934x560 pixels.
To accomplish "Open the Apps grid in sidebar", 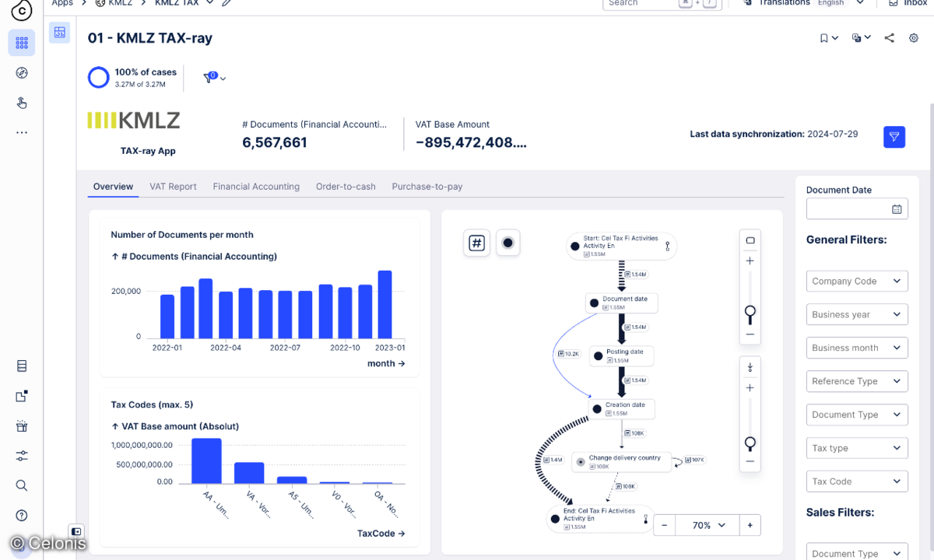I will click(x=22, y=43).
